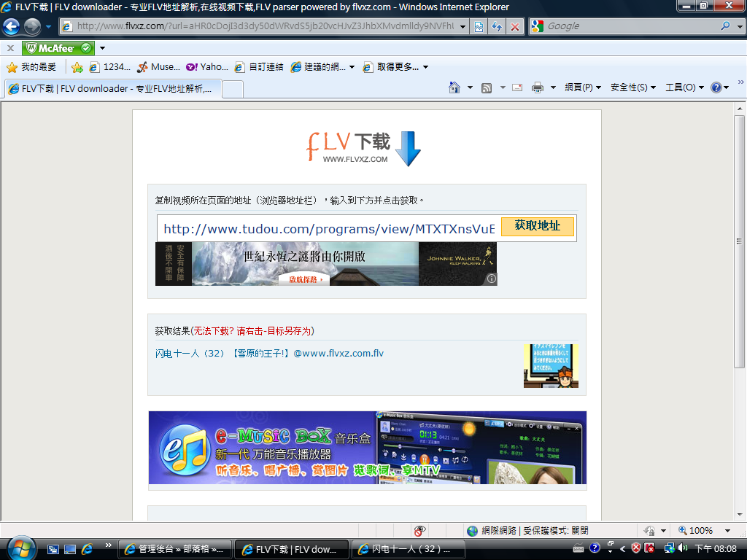Expand the Print options dropdown arrow
747x560 pixels.
(x=553, y=87)
